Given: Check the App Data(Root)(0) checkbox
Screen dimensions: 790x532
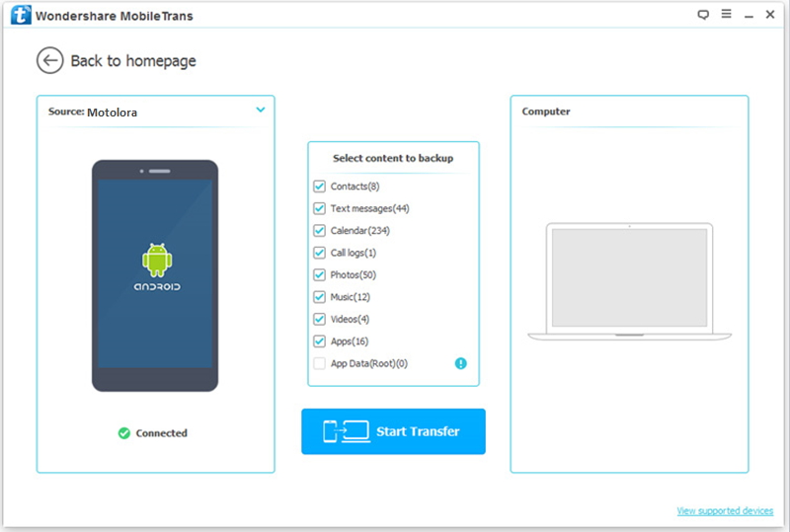Looking at the screenshot, I should [319, 364].
